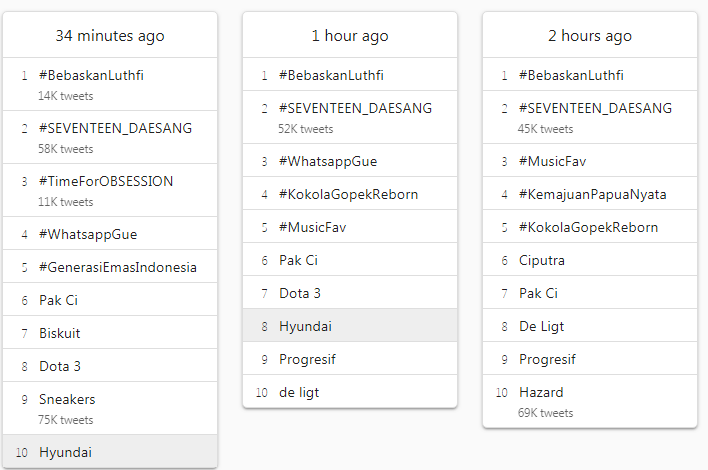Screen dimensions: 708x470
Task: Click #MusicFav ranked 3 in the 2 hours ago list
Action: point(590,161)
